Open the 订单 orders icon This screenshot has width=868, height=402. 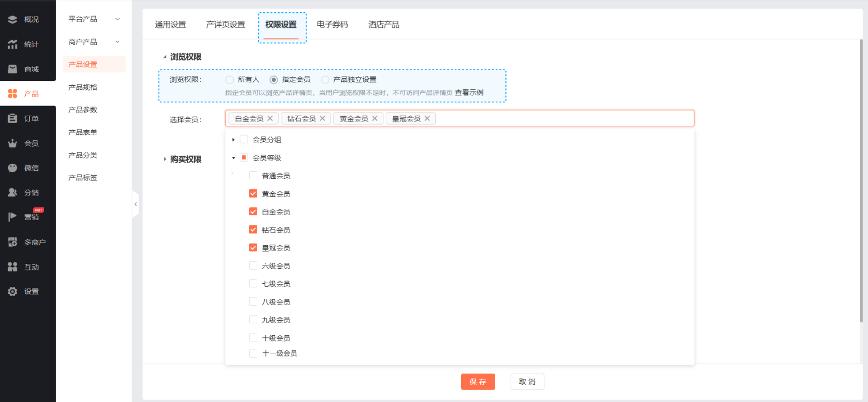coord(12,118)
